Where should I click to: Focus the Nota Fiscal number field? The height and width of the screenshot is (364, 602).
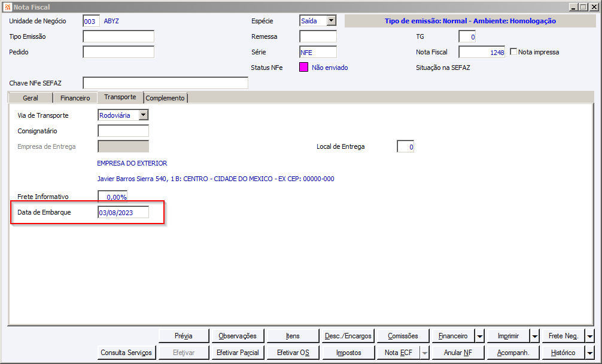click(x=482, y=52)
